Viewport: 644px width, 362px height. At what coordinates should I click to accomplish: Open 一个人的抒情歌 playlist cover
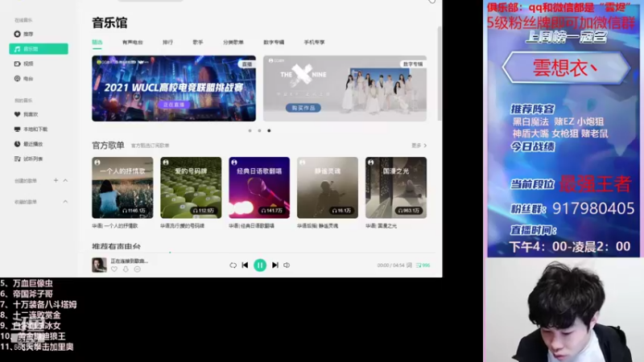click(x=122, y=187)
